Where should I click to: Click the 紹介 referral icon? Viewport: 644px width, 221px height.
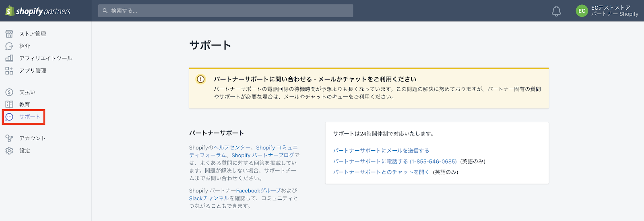coord(9,46)
